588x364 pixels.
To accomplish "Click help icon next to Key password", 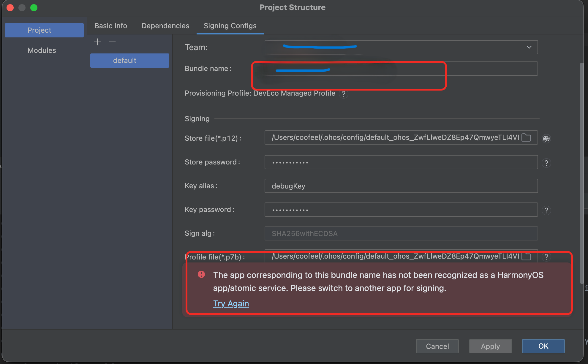I will pos(546,210).
